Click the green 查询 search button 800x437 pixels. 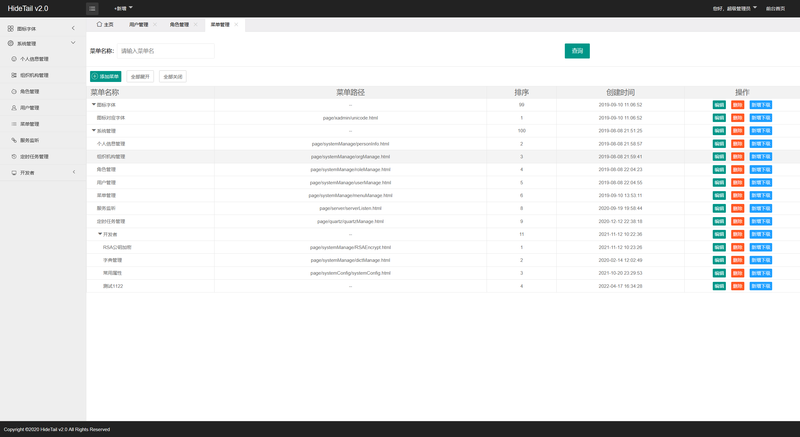coord(577,51)
